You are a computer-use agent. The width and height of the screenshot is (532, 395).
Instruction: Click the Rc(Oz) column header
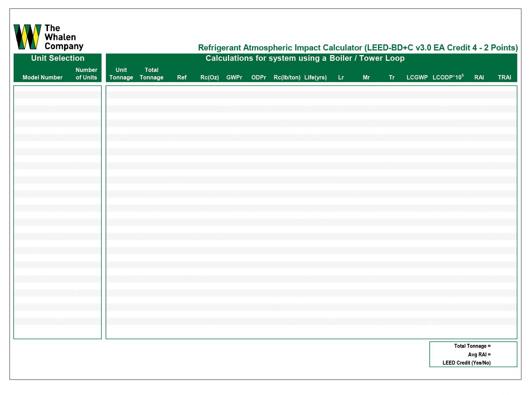[209, 77]
